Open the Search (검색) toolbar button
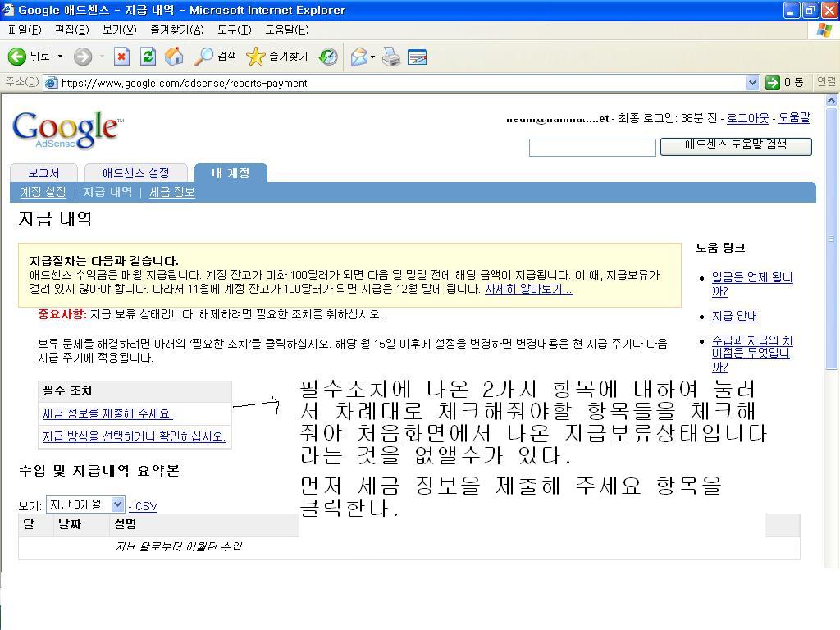Image resolution: width=840 pixels, height=630 pixels. [x=216, y=57]
